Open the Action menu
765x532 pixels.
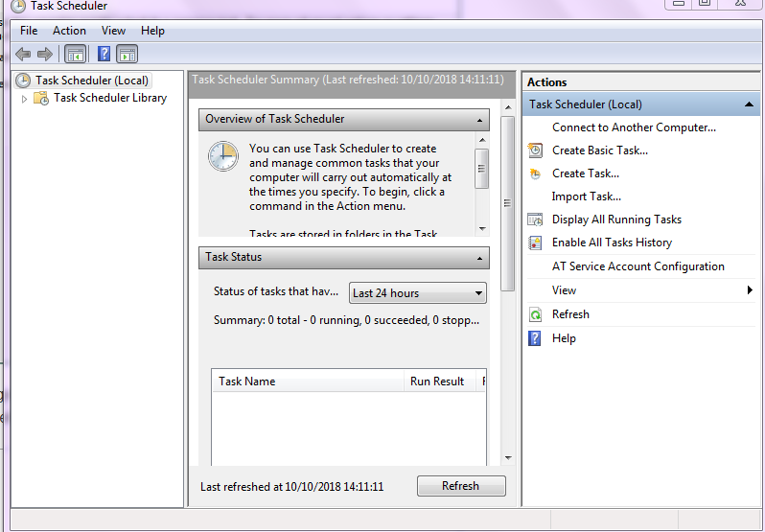69,31
